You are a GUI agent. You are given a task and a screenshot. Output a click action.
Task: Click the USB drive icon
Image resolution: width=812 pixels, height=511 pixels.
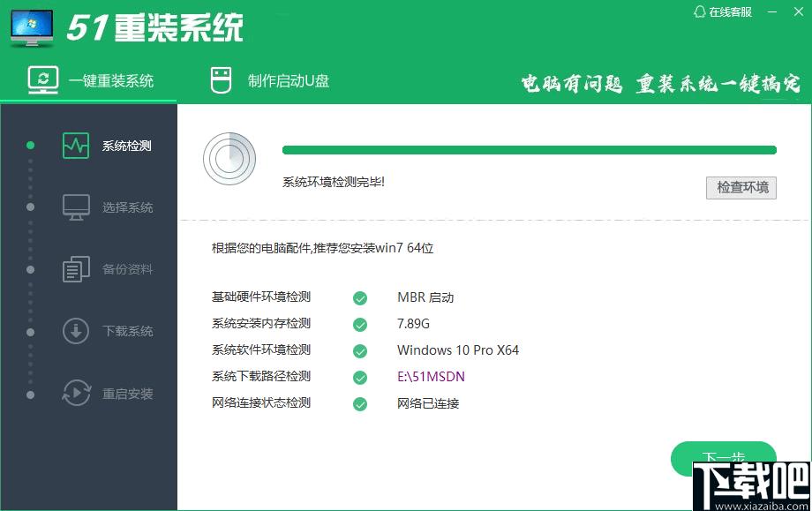click(222, 80)
